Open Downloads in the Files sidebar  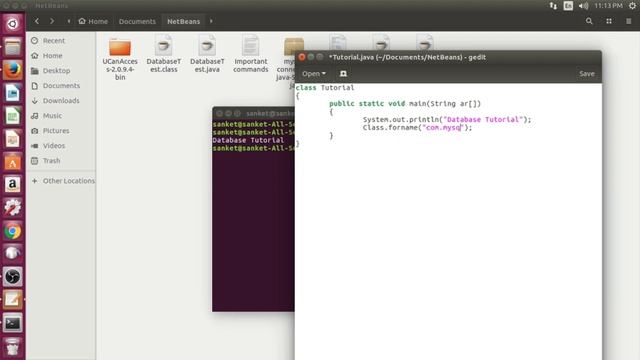click(61, 101)
